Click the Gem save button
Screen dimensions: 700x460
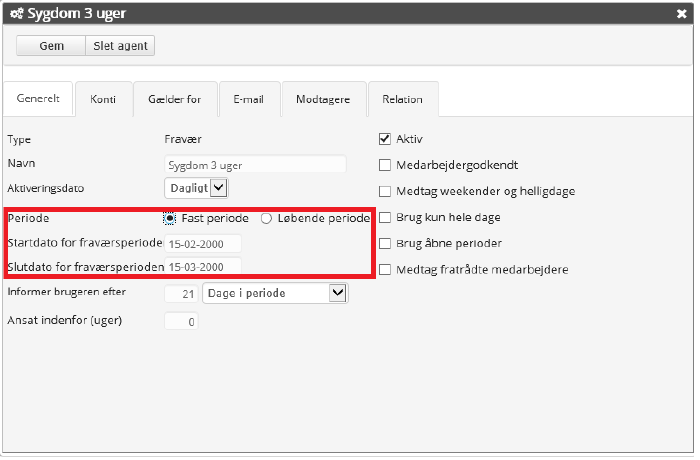point(51,46)
